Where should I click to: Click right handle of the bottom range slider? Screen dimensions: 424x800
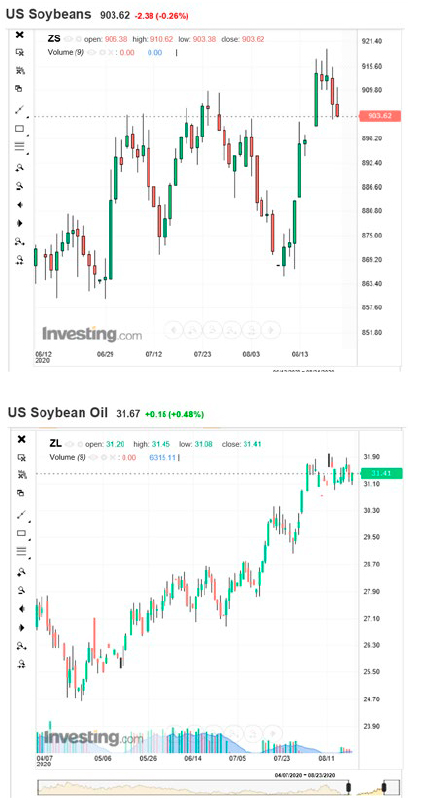(385, 787)
